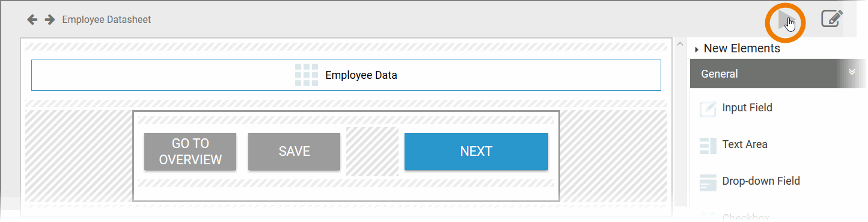Open the edit form pencil icon

coord(832,19)
